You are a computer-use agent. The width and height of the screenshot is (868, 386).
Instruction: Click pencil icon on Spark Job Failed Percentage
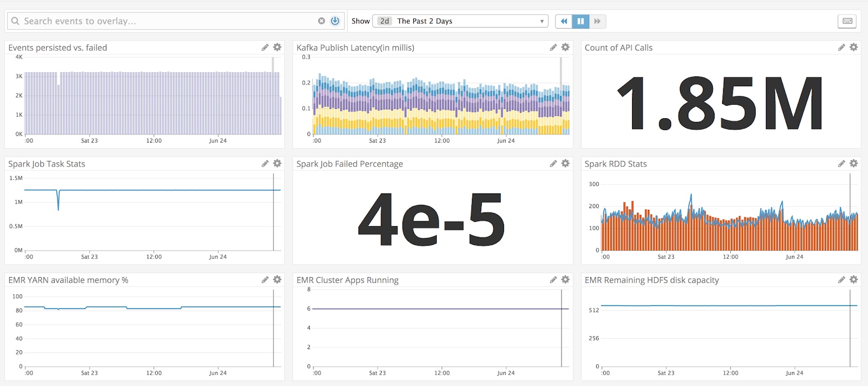coord(553,164)
